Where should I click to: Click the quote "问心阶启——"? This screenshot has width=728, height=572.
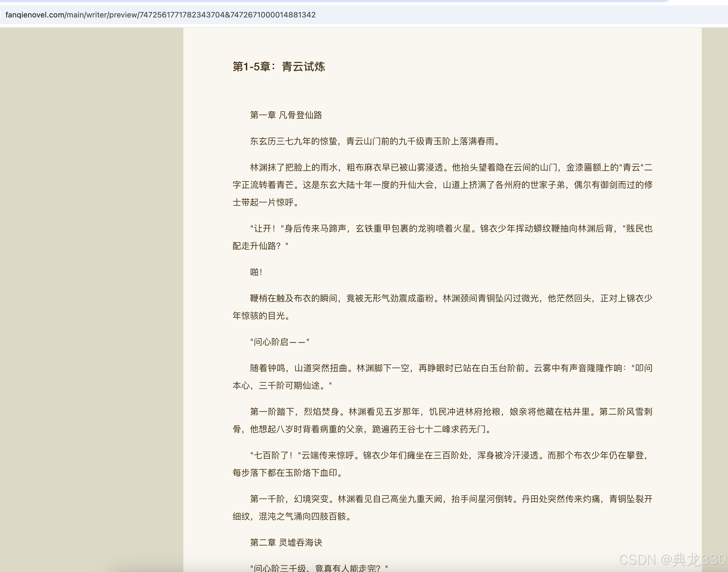click(x=279, y=342)
